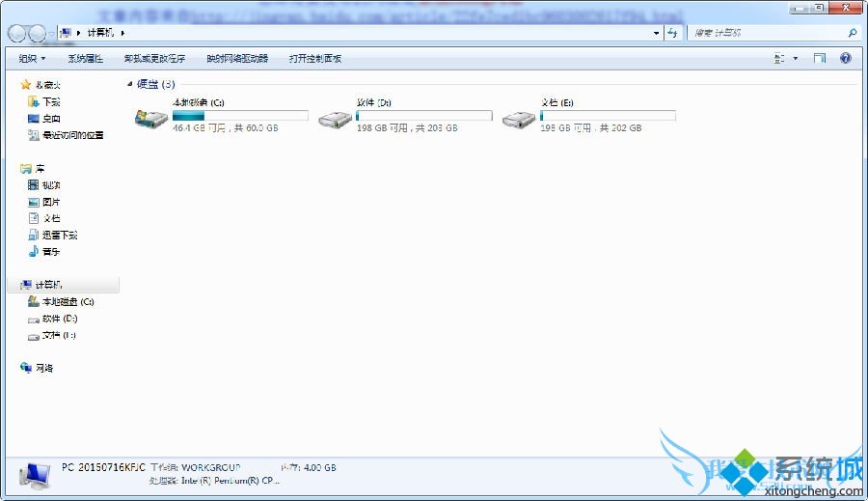Click the Intel(R) Pentium(R) processor text
Viewport: 868px width, 501px height.
click(x=231, y=481)
